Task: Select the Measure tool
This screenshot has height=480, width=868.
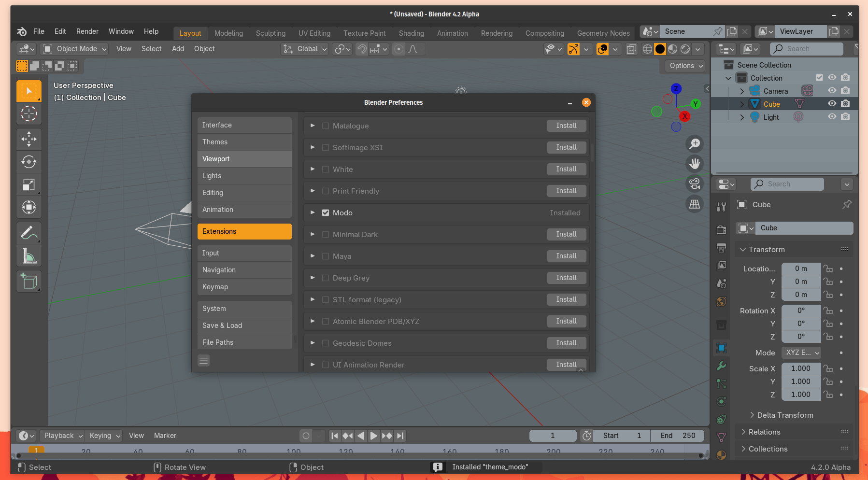Action: (x=29, y=256)
